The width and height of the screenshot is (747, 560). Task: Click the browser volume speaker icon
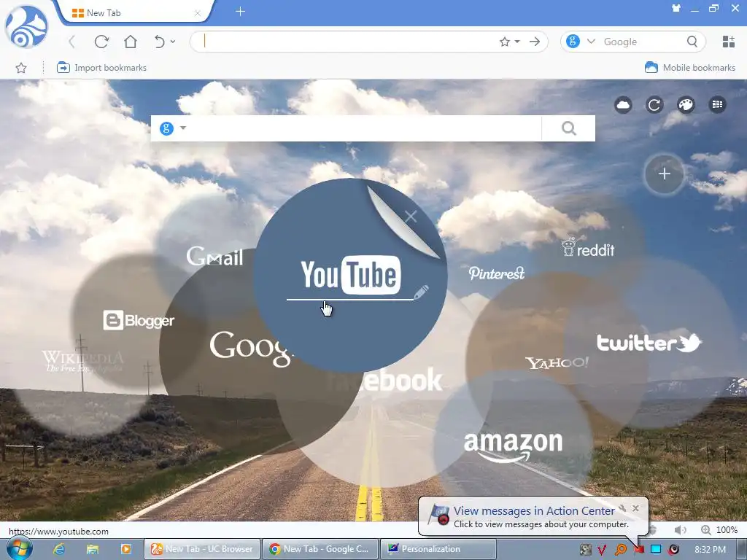[681, 529]
